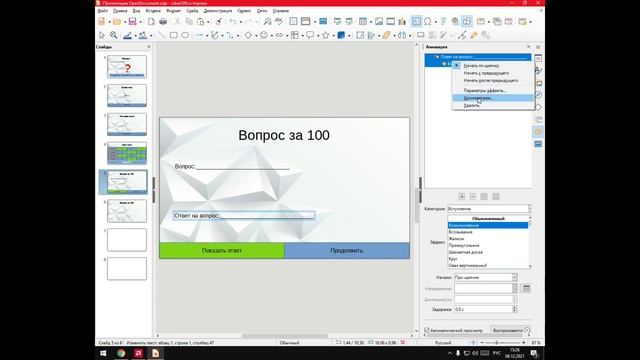
Task: Click the Delay spinner arrows
Action: 514,309
